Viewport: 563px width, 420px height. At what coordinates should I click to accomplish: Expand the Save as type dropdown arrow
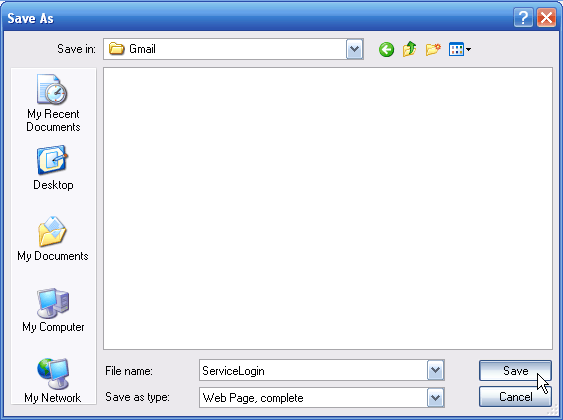coord(436,397)
